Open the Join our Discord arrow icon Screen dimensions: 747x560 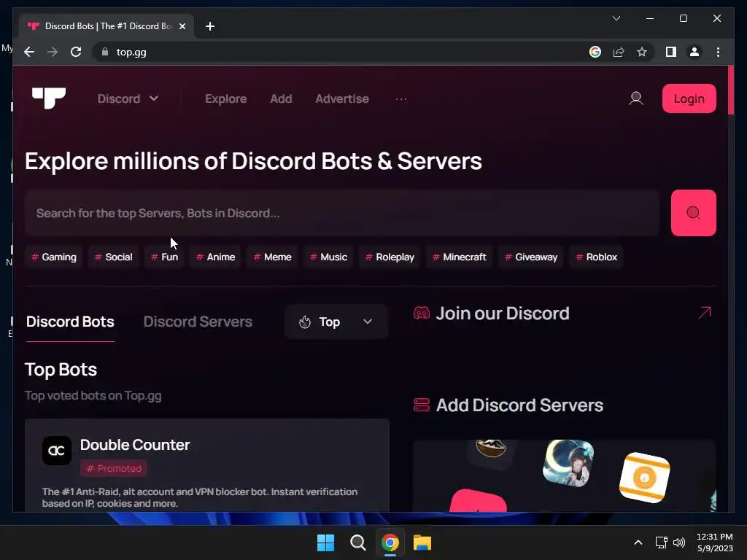[x=705, y=312]
